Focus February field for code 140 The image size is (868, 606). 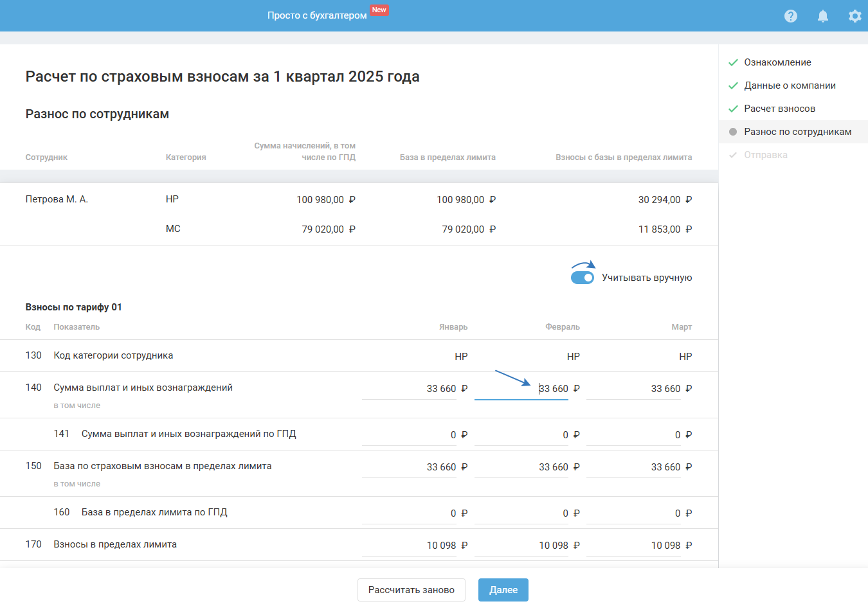tap(521, 389)
